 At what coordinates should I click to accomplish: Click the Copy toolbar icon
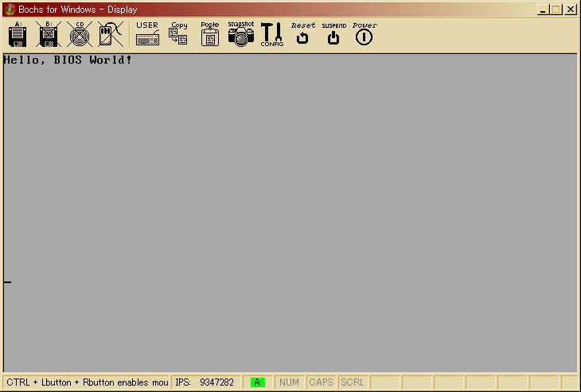178,34
